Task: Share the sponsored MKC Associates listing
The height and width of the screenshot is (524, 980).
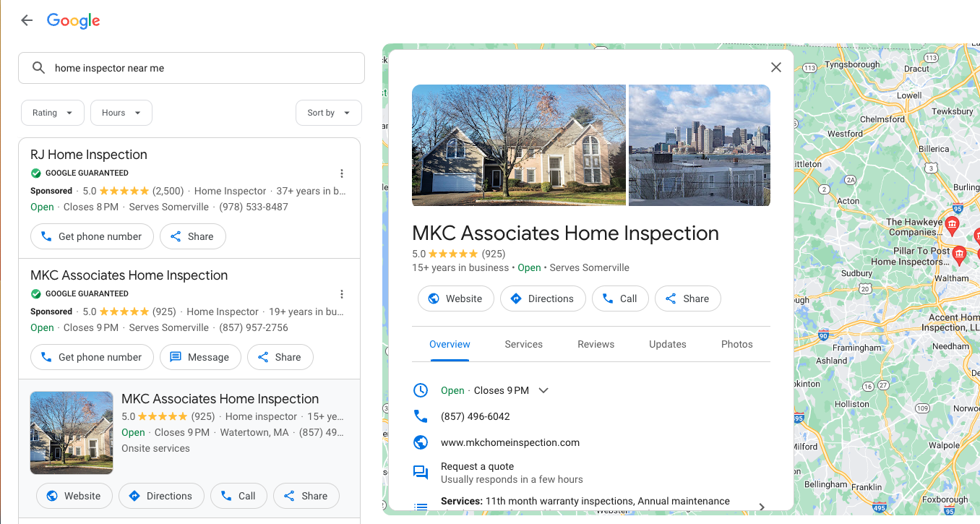Action: 280,357
